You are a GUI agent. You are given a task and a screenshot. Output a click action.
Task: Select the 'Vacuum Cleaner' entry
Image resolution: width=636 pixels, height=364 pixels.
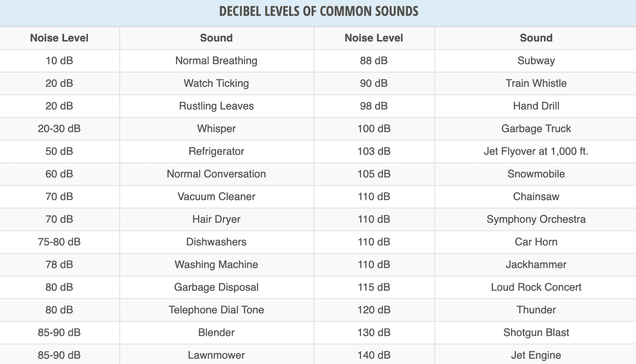pos(216,197)
